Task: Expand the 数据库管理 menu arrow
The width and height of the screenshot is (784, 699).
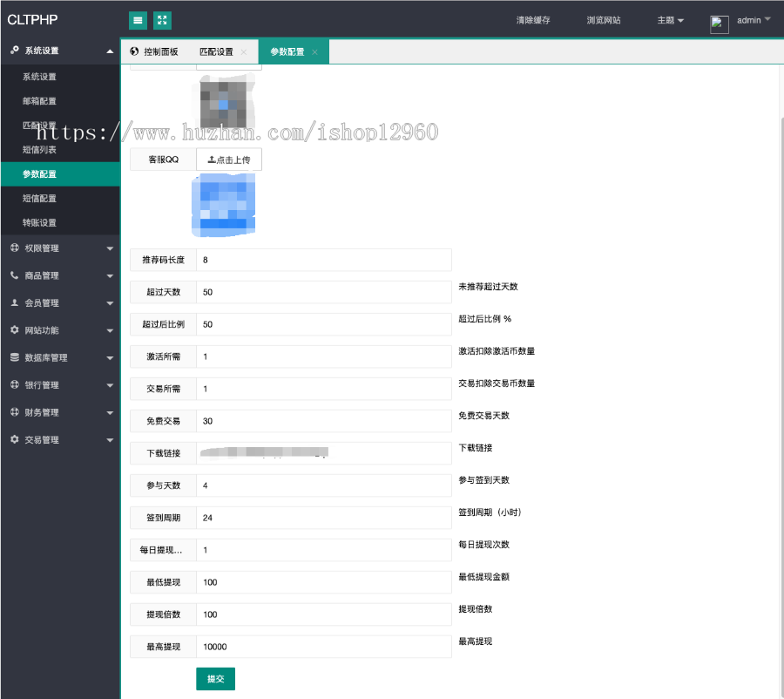Action: 110,358
